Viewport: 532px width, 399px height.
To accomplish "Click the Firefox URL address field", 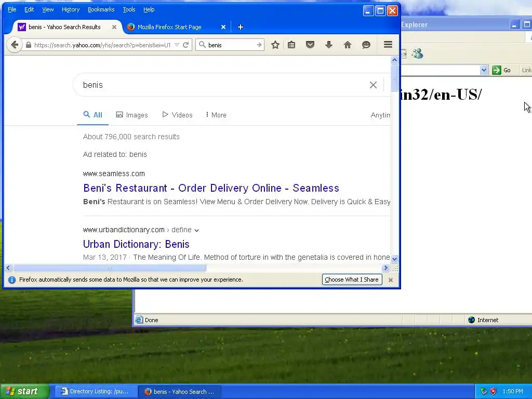I will (x=102, y=45).
